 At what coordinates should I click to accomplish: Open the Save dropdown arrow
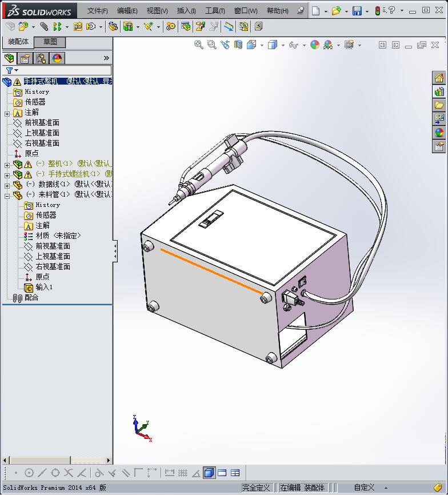tap(367, 11)
